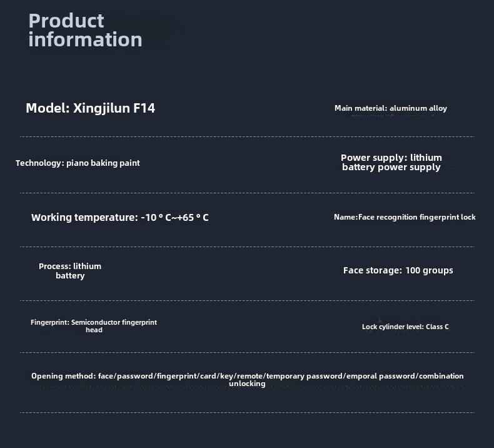
Task: Select Technology: piano baking paint label
Action: (x=78, y=163)
